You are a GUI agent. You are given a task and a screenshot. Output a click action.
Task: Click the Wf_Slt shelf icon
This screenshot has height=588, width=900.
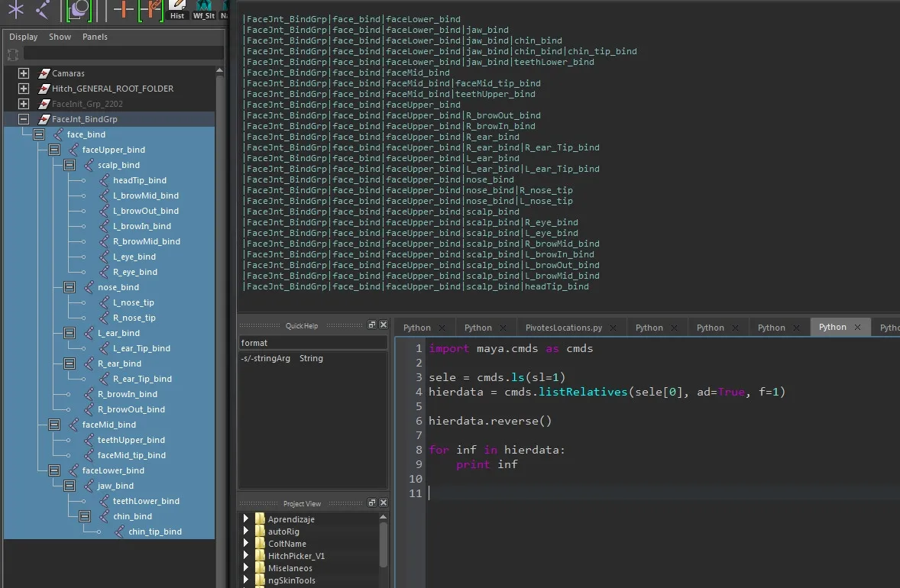coord(203,8)
